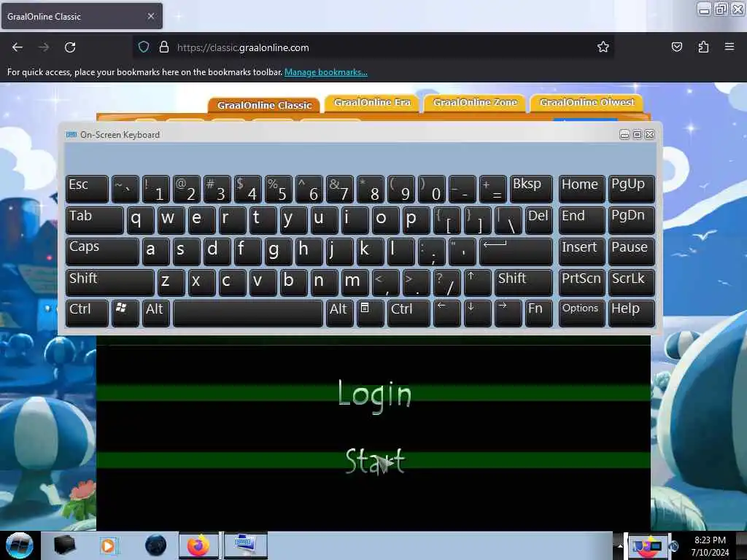Open the Manage bookmarks link

326,72
